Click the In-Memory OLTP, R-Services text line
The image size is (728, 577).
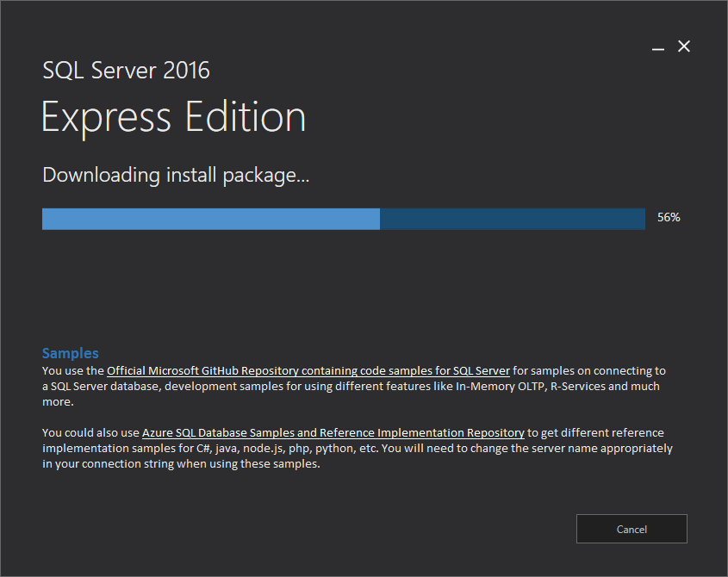coord(351,386)
